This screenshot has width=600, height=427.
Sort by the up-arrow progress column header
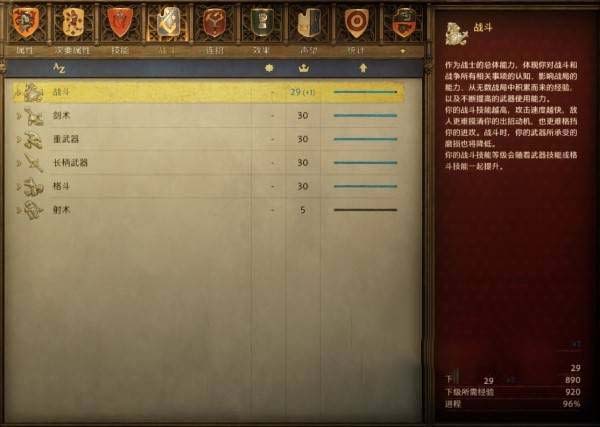pos(363,68)
